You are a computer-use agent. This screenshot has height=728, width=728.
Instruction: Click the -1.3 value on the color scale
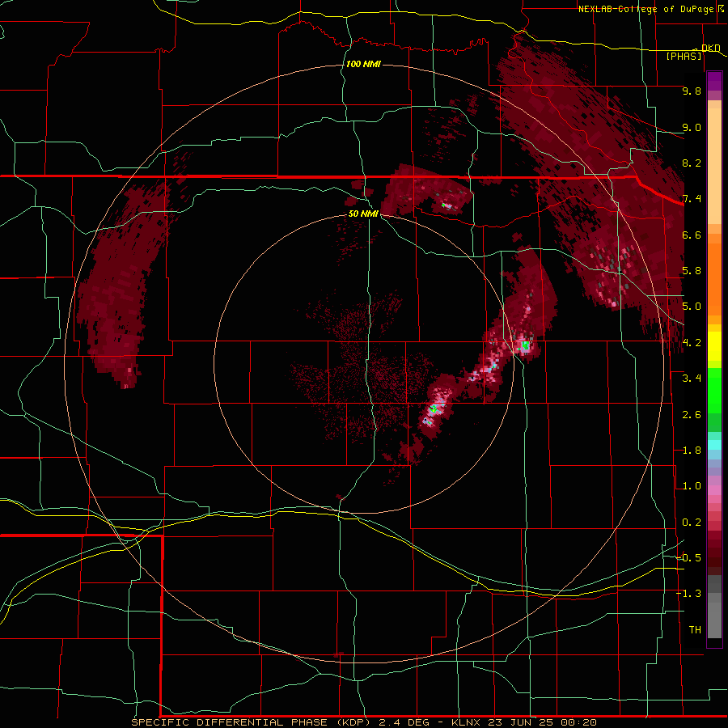[688, 594]
